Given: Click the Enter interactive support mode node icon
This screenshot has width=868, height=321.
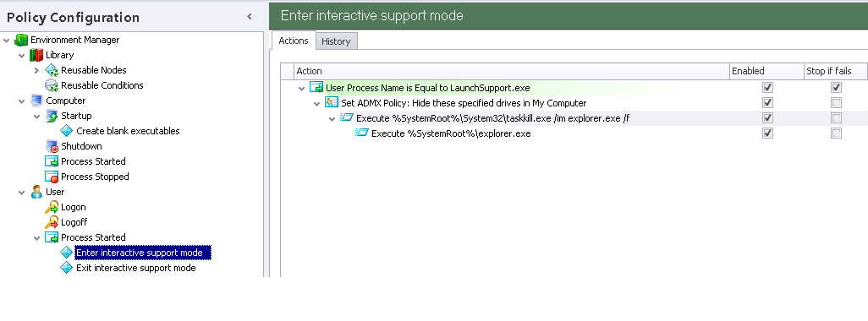Looking at the screenshot, I should (67, 253).
